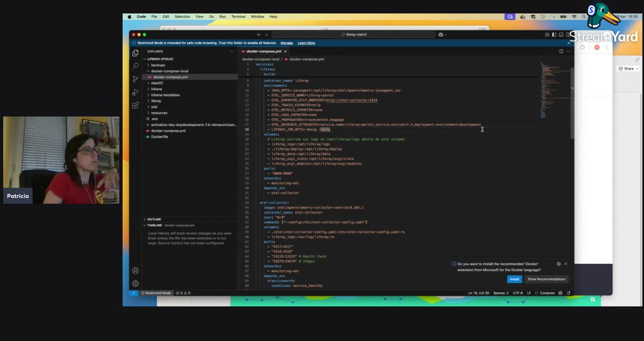Click the Share button in background window

[628, 69]
